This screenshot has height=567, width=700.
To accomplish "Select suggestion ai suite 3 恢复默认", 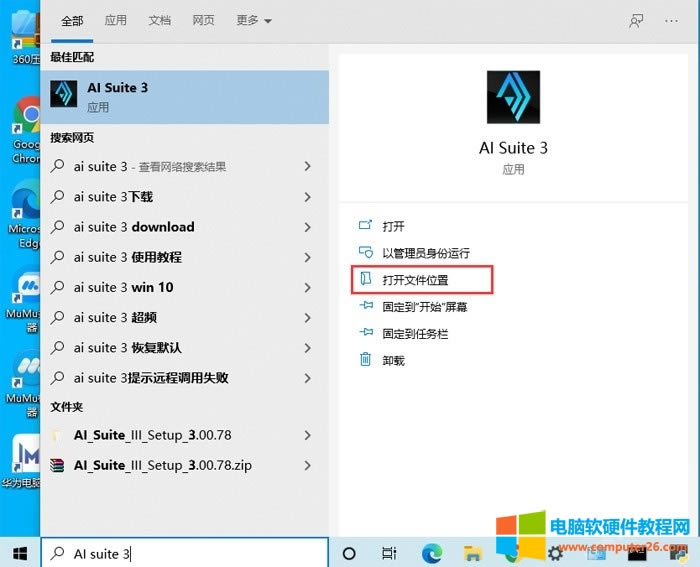I will click(185, 348).
